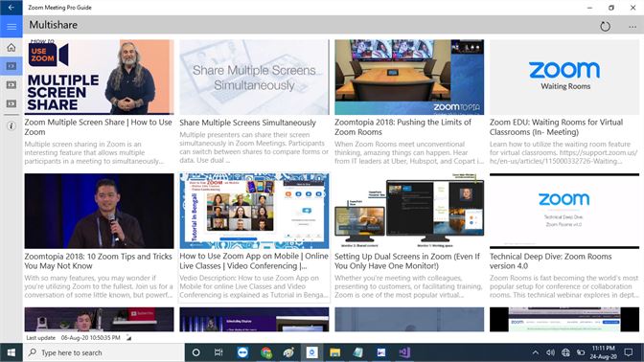Open the hamburger navigation menu
The width and height of the screenshot is (644, 362).
coord(11,27)
